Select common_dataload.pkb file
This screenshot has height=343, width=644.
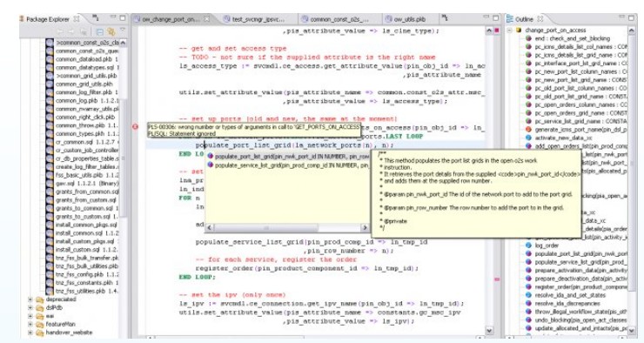pos(87,59)
